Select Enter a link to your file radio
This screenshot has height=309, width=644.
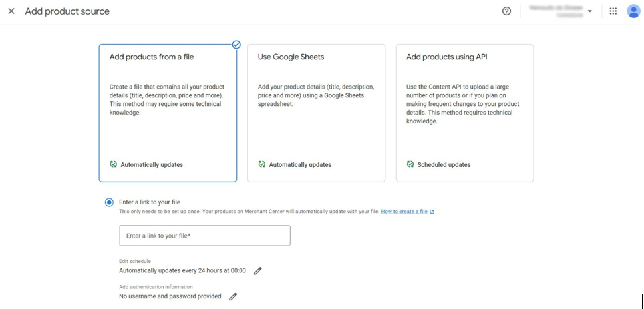pyautogui.click(x=109, y=202)
